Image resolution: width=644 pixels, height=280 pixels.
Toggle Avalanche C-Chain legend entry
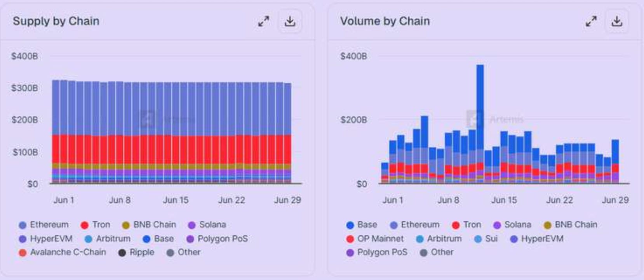click(62, 252)
